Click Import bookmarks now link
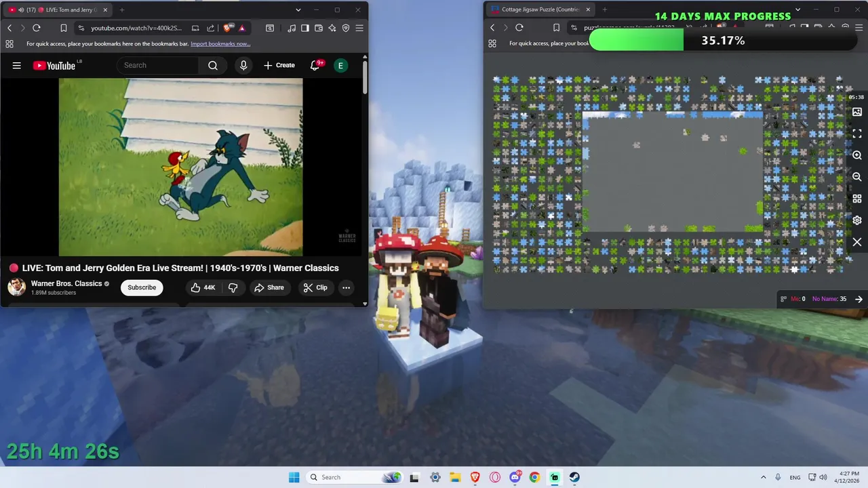The width and height of the screenshot is (868, 488). pyautogui.click(x=220, y=44)
